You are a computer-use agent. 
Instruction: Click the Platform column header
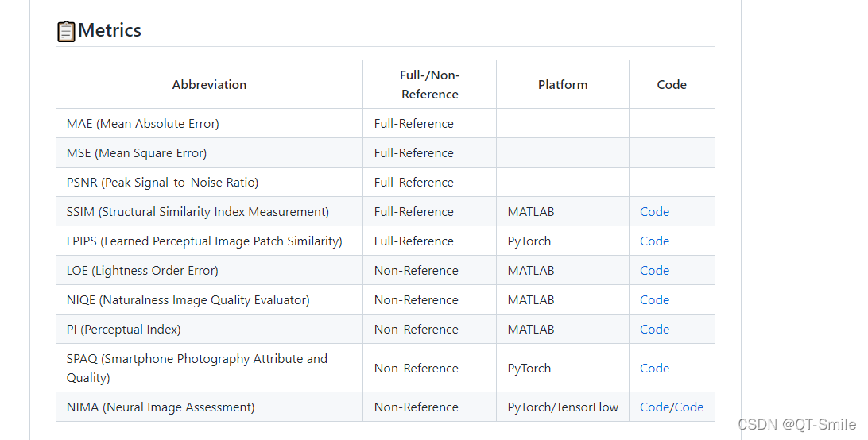(563, 85)
